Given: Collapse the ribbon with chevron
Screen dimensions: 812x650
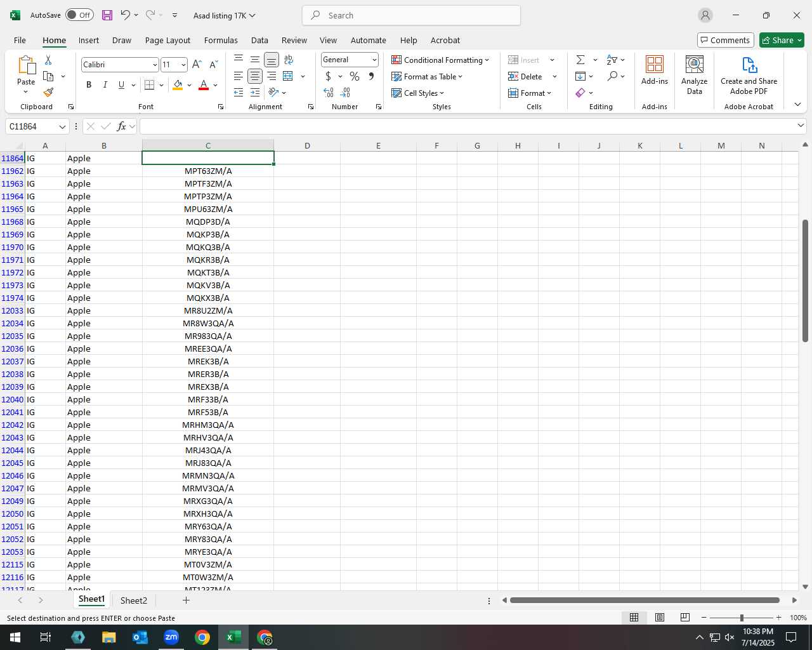Looking at the screenshot, I should 797,104.
